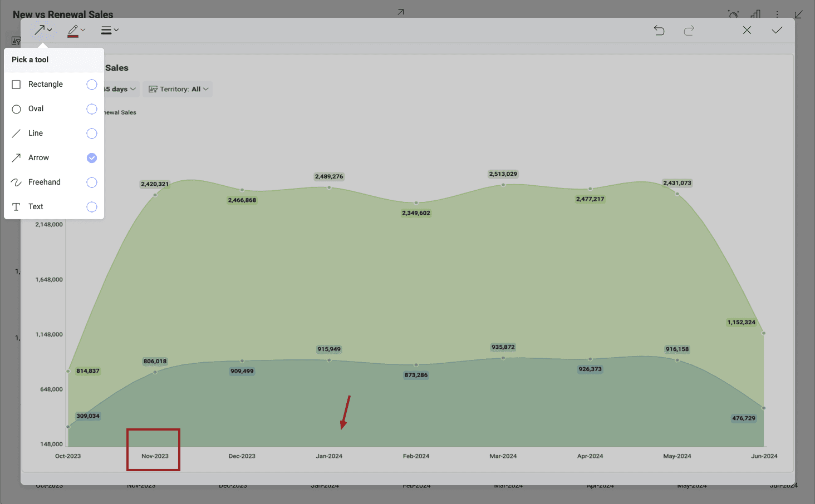The height and width of the screenshot is (504, 815).
Task: Select the Line tool radio button
Action: coord(92,134)
